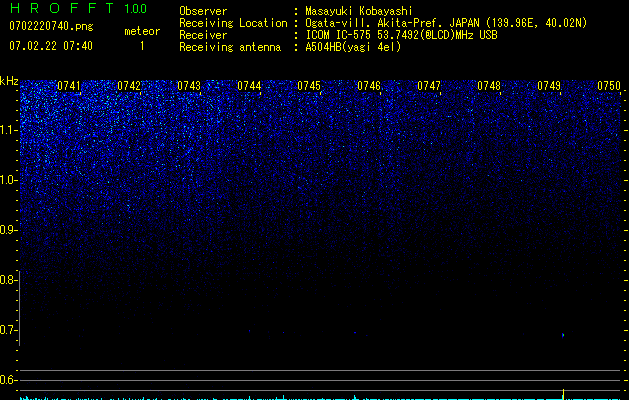Click the 1.0 kHz frequency label

[9, 180]
